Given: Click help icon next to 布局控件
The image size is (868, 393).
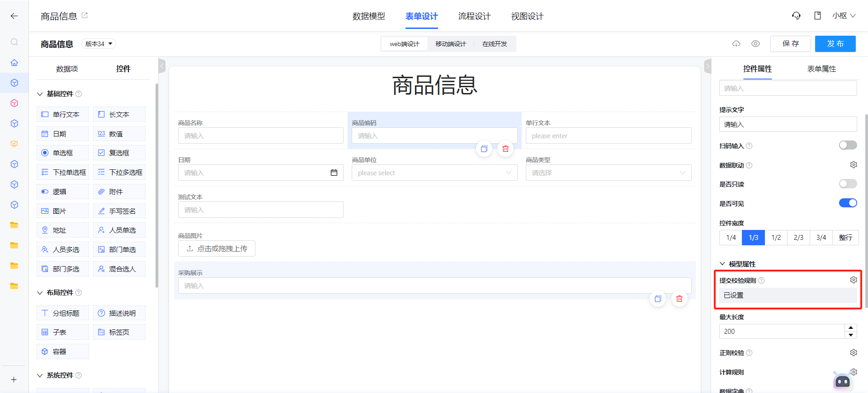Looking at the screenshot, I should coord(79,293).
